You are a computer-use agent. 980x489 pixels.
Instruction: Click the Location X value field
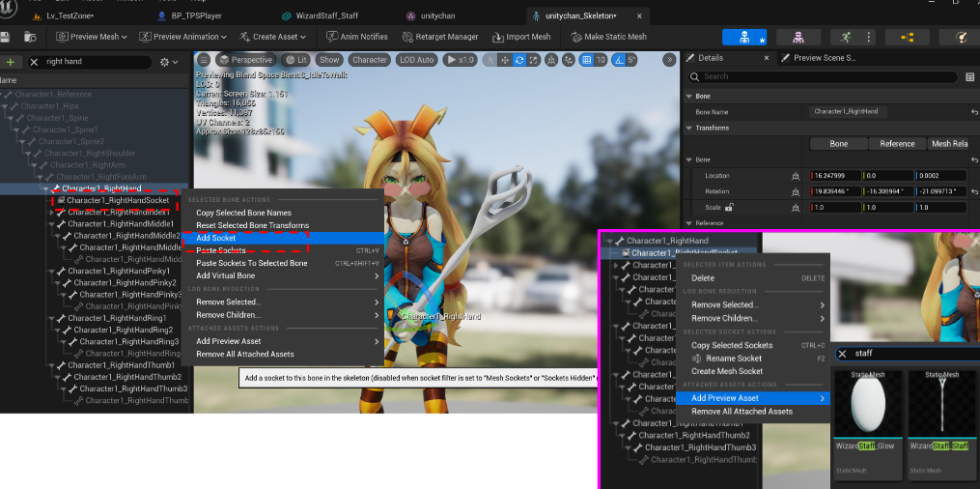tap(835, 176)
